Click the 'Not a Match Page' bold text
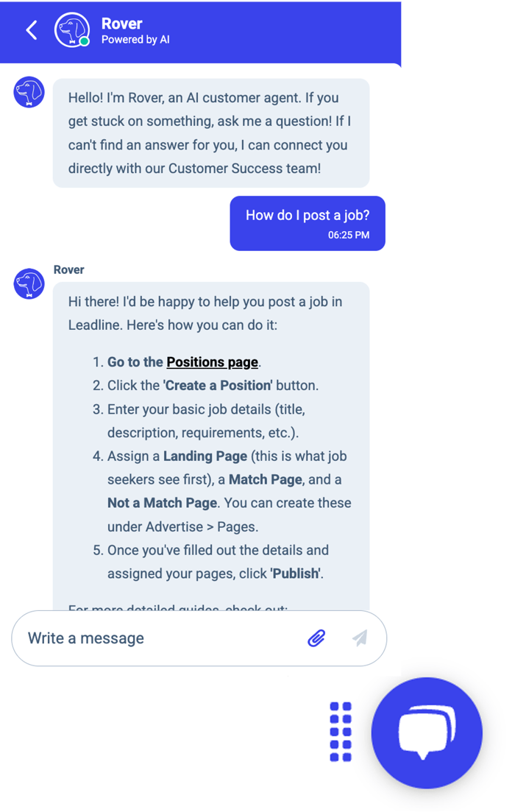 [163, 504]
